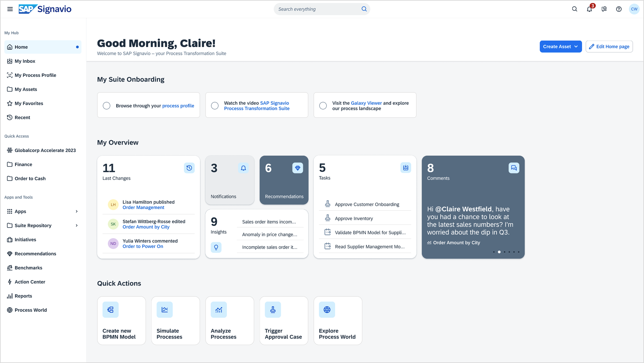Expand Suite Repository chevron
The height and width of the screenshot is (363, 644).
(76, 225)
